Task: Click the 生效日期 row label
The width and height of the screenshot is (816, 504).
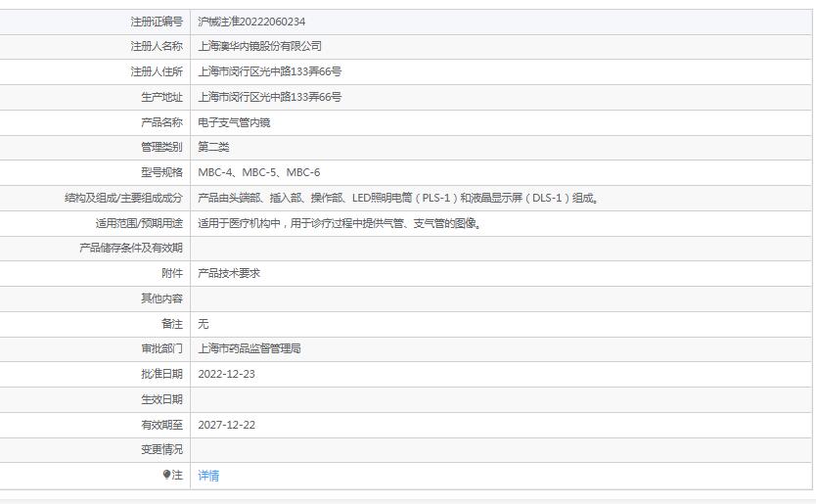Action: [x=161, y=399]
